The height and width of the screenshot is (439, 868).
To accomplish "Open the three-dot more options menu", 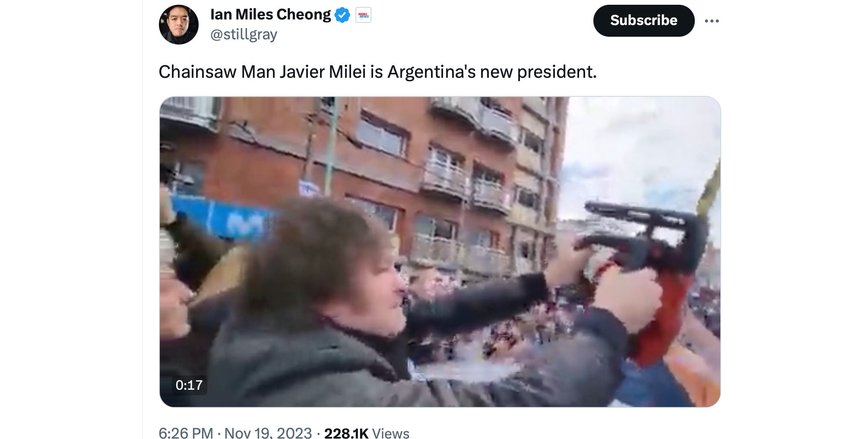I will click(x=712, y=21).
